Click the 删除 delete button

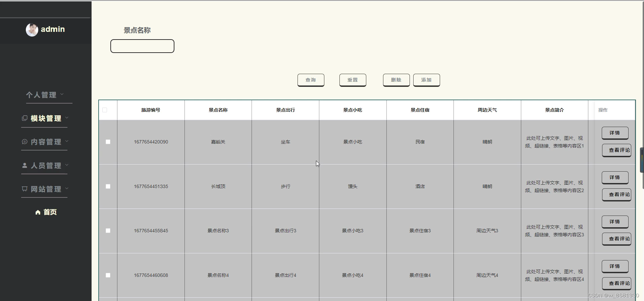pos(396,80)
